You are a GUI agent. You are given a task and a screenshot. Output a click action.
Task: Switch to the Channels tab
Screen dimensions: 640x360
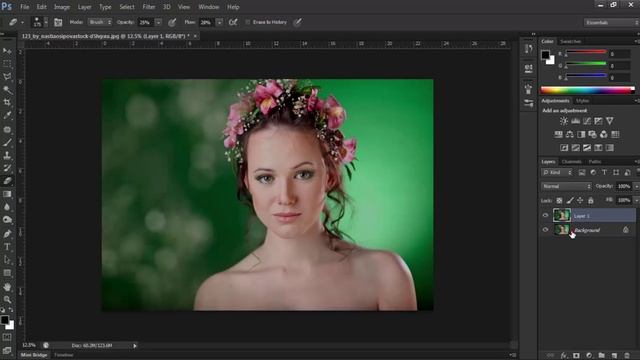(x=571, y=162)
